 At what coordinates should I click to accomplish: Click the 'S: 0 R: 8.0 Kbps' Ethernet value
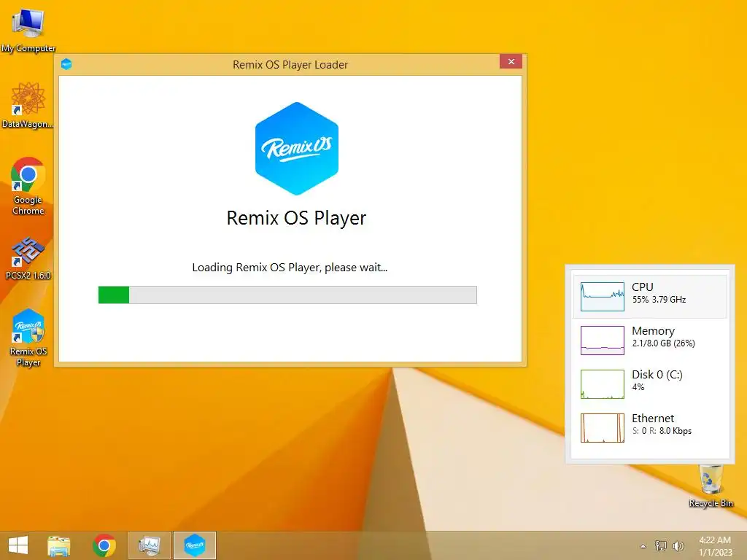662,431
